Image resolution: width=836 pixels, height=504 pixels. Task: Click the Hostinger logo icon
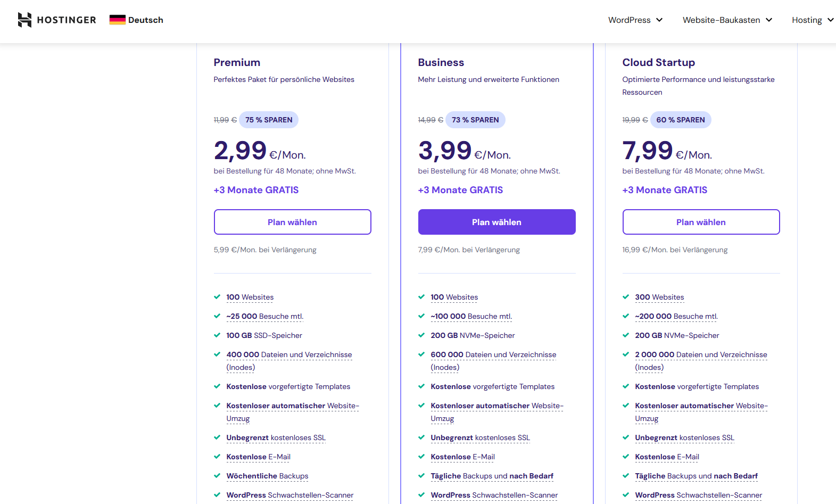click(24, 20)
